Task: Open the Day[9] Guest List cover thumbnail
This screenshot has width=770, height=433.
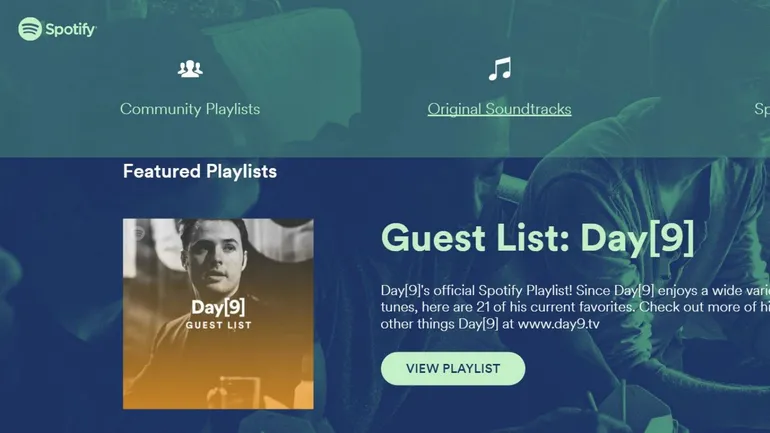Action: [x=218, y=314]
